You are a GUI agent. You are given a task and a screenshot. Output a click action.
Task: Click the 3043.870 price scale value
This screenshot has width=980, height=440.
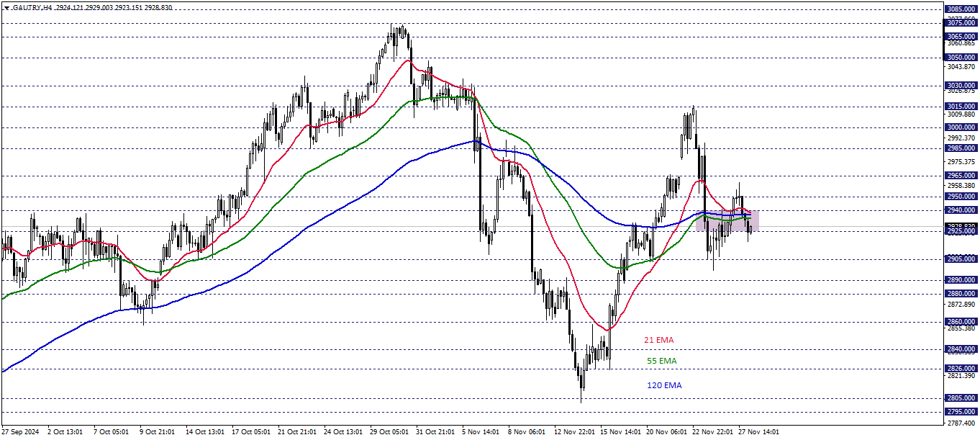[x=961, y=67]
